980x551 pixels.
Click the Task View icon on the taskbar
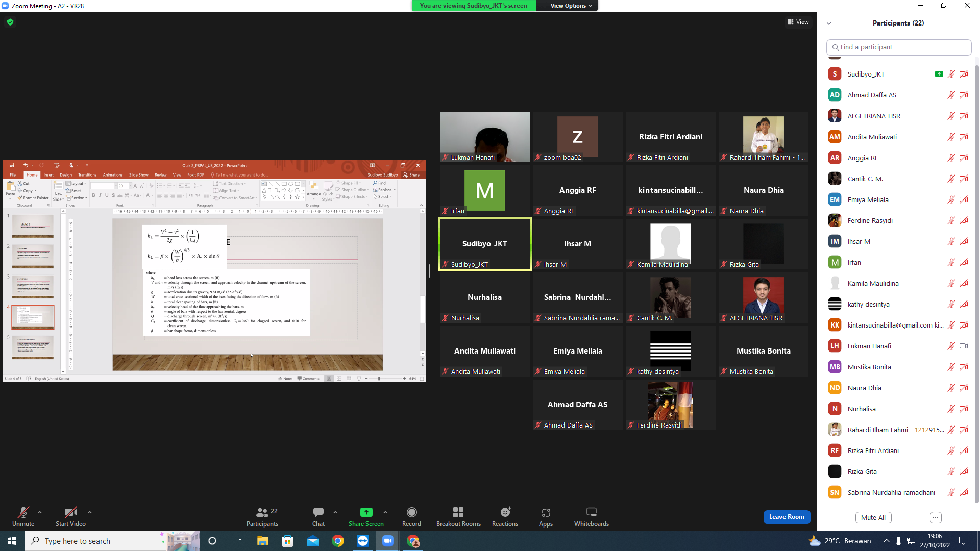click(237, 541)
